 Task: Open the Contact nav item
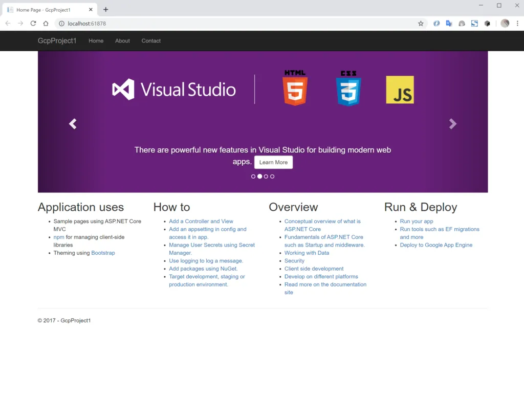tap(151, 41)
